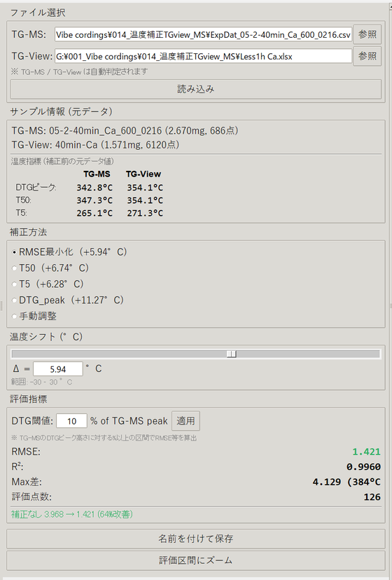Click the Δ temperature shift value field

click(x=58, y=369)
